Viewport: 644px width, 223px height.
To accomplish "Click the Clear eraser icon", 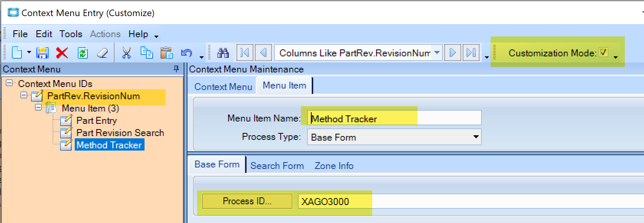I will pos(102,53).
